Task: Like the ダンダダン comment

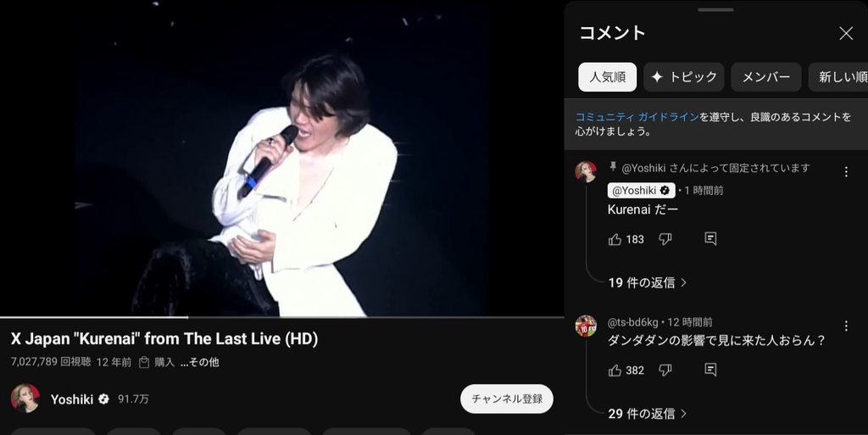Action: (615, 371)
